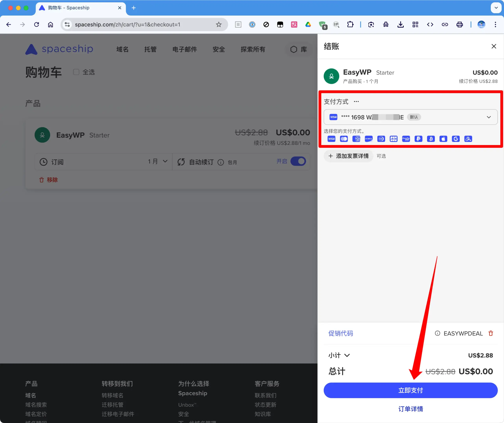Remove the EASYWPDEAL promo code trash icon

tap(491, 333)
